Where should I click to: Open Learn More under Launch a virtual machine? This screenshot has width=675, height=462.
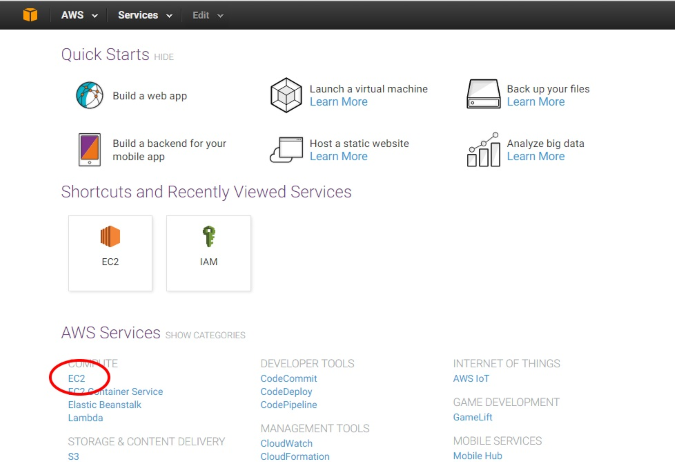coord(338,102)
